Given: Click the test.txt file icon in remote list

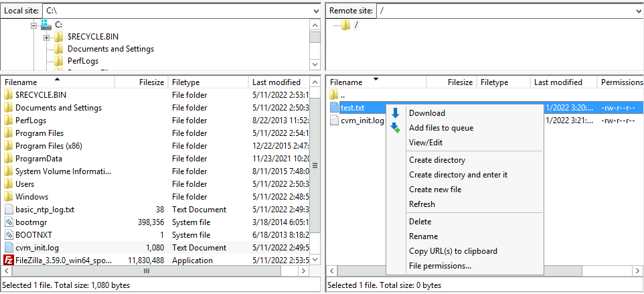Looking at the screenshot, I should tap(335, 108).
